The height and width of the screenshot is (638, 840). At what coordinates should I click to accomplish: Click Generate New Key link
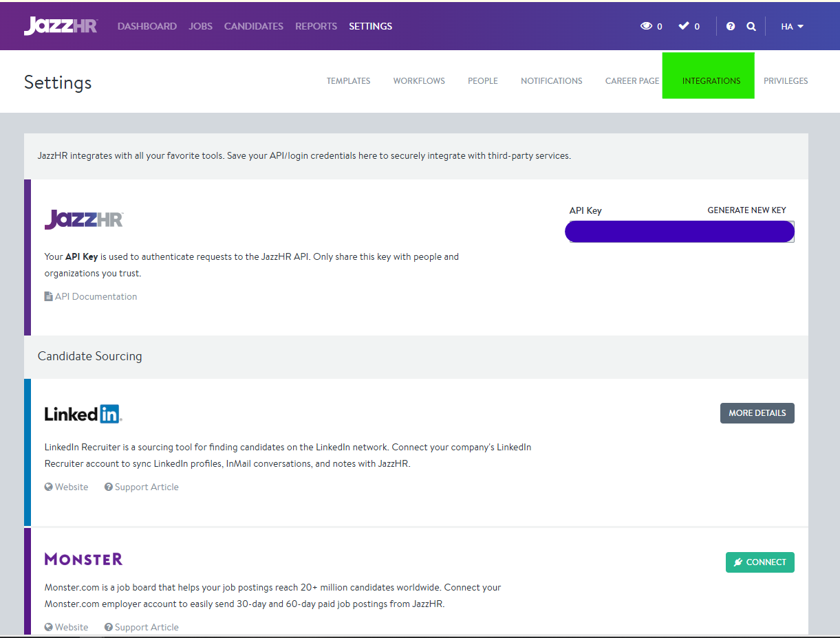click(x=746, y=210)
